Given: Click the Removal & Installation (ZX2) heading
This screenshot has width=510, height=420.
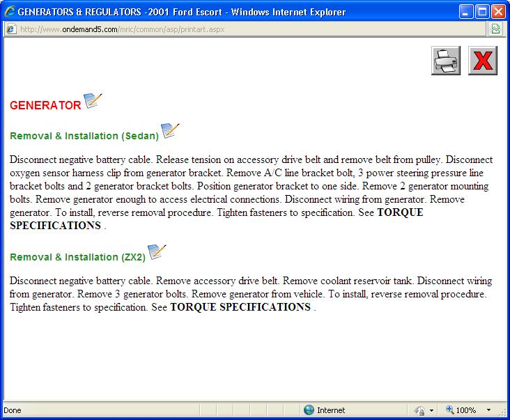Looking at the screenshot, I should coord(78,257).
